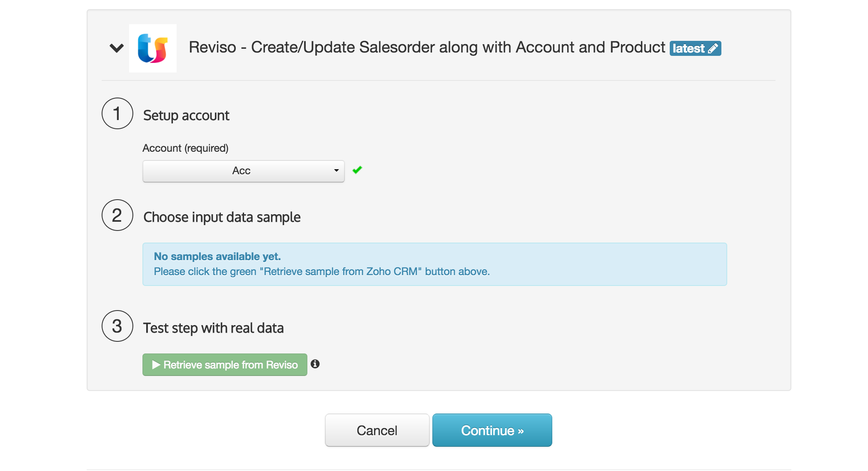Screen dimensions: 868x471
Task: Open the Account dropdown showing Acc
Action: 241,171
